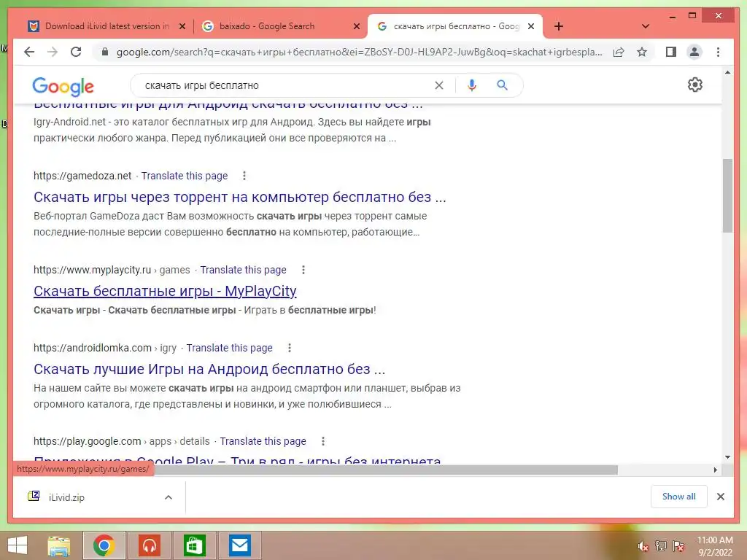Open the iLivid.zip downloaded file
The image size is (747, 560).
[66, 497]
